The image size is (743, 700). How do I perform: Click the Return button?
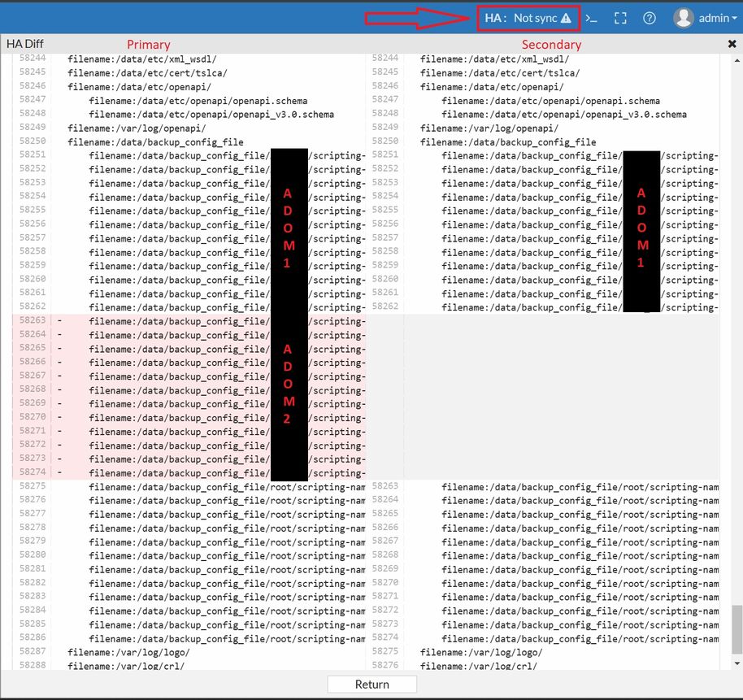pos(372,685)
